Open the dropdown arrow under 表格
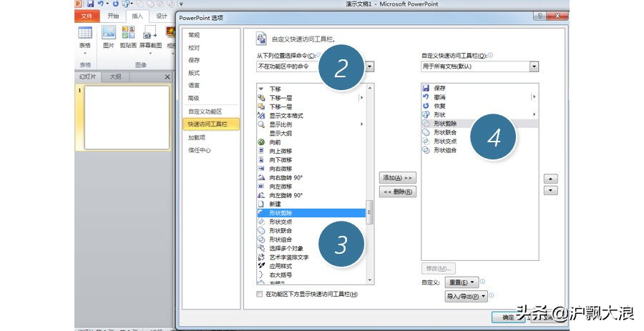This screenshot has height=331, width=644. tap(85, 54)
